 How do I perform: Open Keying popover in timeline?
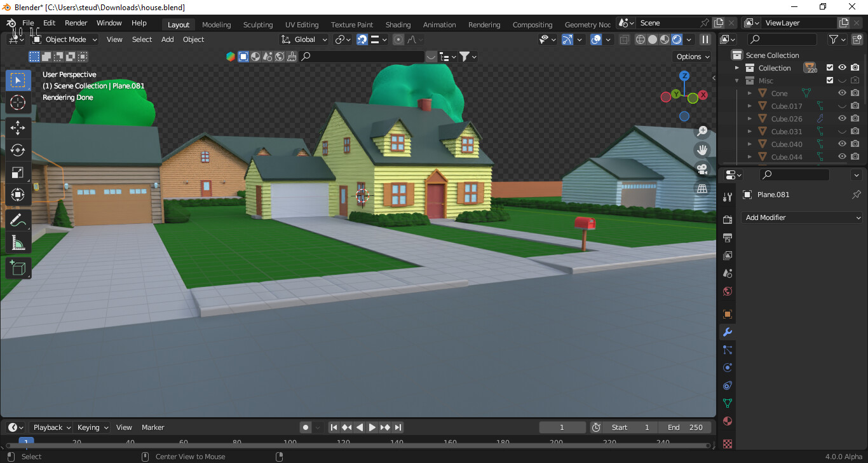(x=93, y=427)
